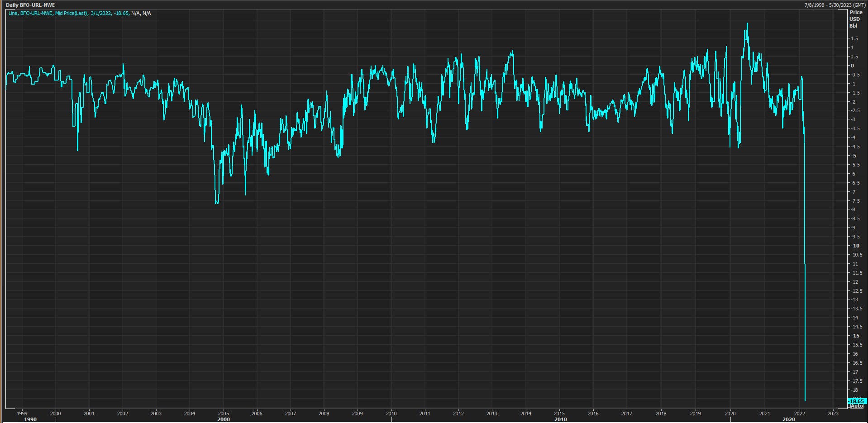Screen dimensions: 868x423
Task: Click the 2002 year label
Action: pyautogui.click(x=122, y=413)
